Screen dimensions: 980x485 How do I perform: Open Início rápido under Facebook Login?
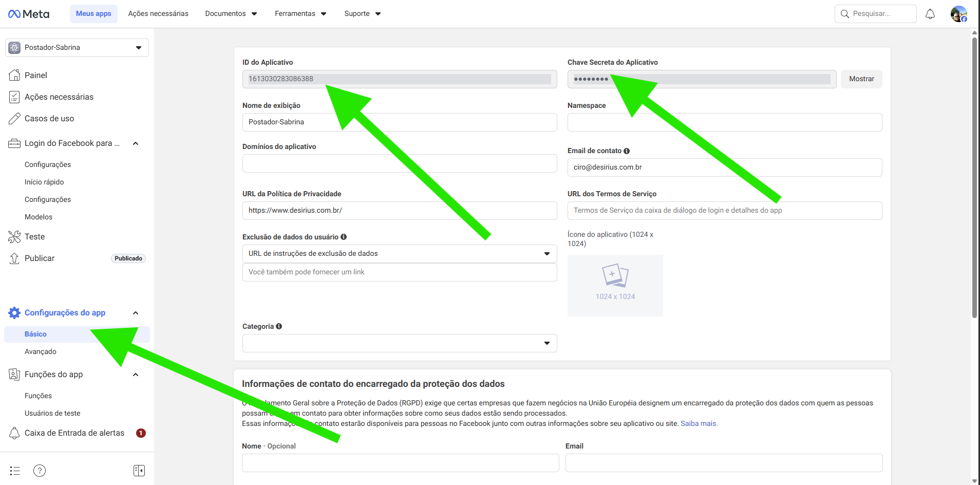(44, 182)
